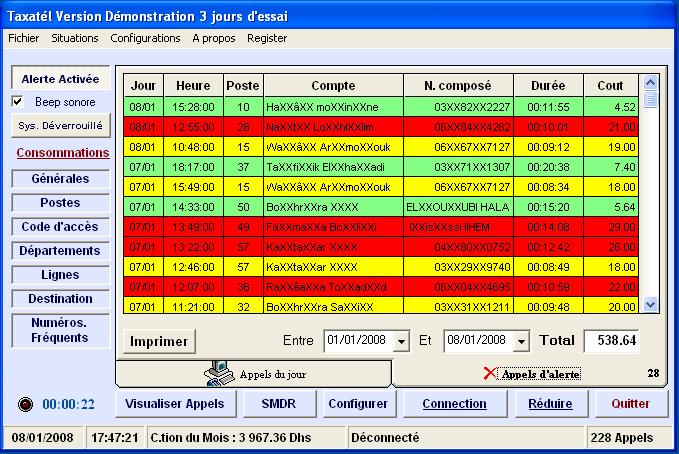The height and width of the screenshot is (454, 679).
Task: Click the elapsed timer 00:00:22
Action: point(68,404)
